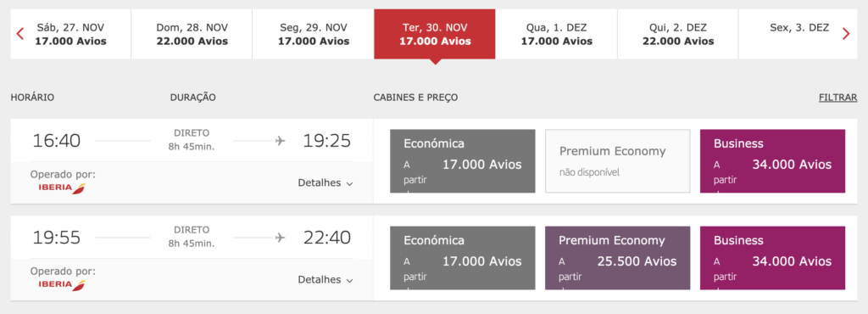Click Iberia logo on 19:55 flight
The width and height of the screenshot is (868, 314).
(x=62, y=285)
